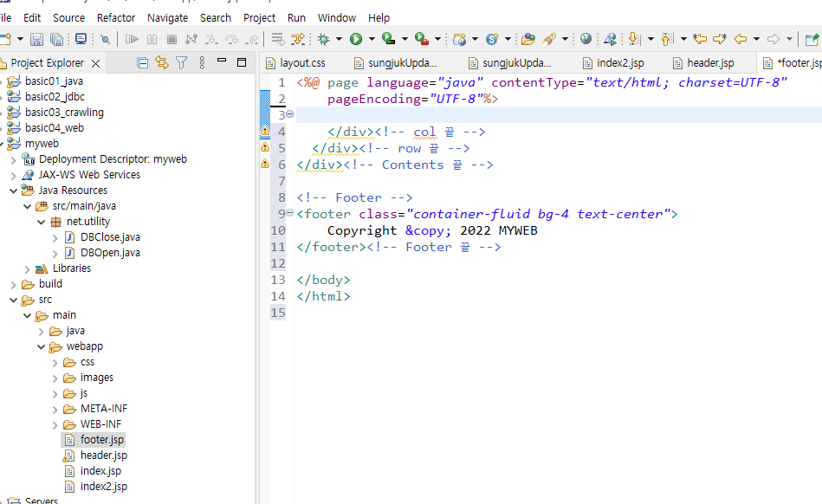Click the Next Edit Location icon
Screen dimensions: 822x504
(720, 39)
